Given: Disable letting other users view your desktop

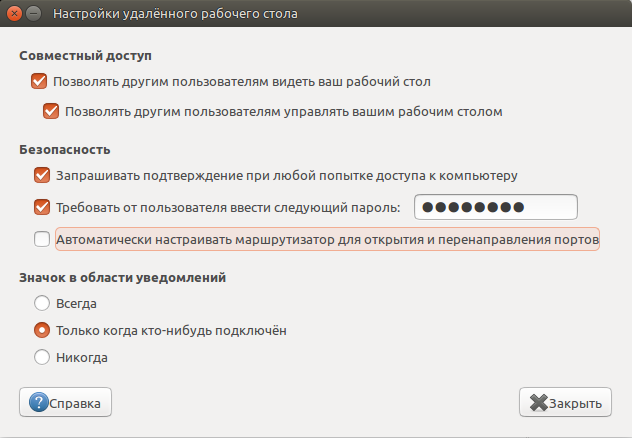Looking at the screenshot, I should tap(40, 82).
